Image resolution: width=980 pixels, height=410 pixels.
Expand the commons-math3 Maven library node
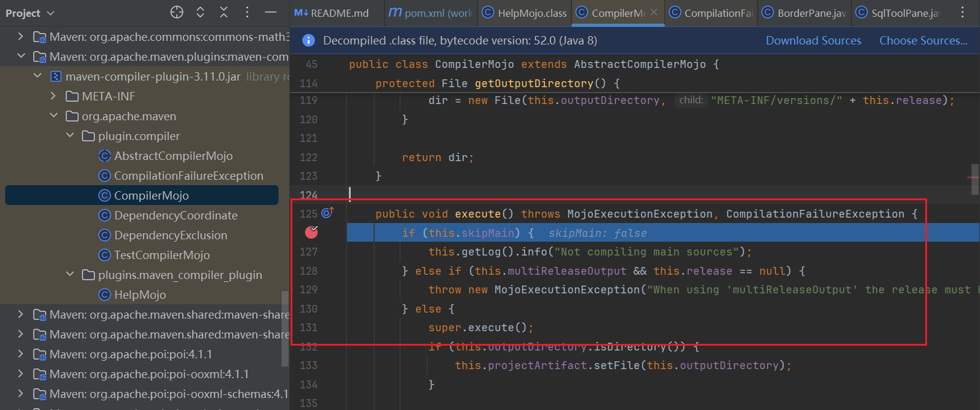tap(20, 37)
